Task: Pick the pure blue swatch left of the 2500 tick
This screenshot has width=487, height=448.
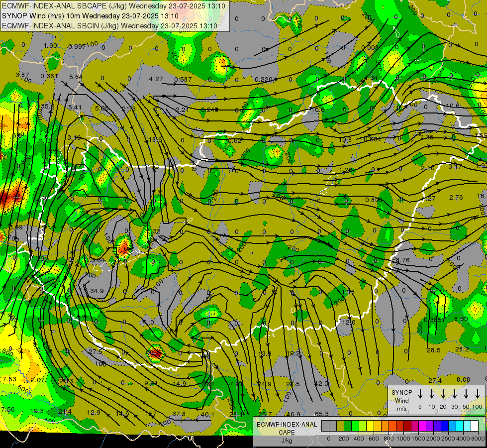Action: click(444, 426)
